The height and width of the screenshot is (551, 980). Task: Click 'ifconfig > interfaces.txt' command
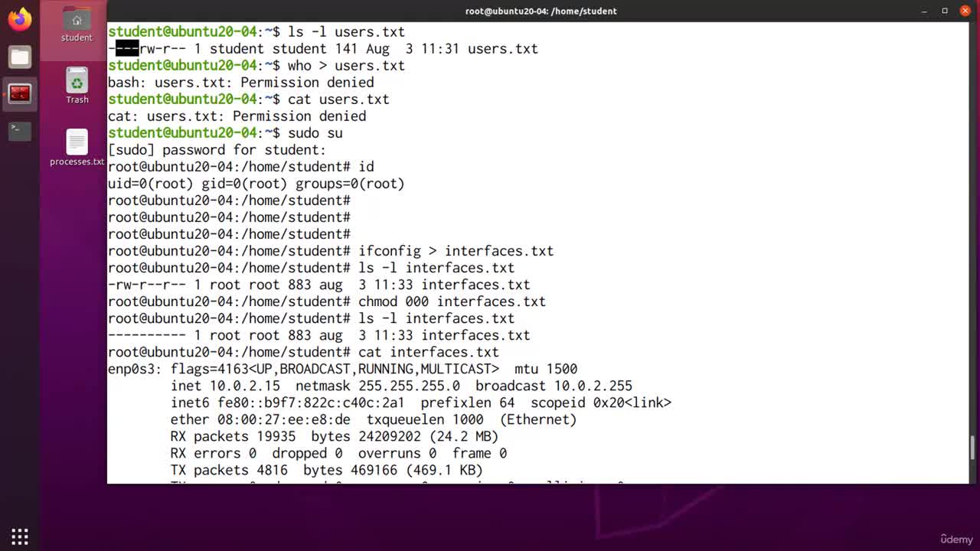[x=456, y=250]
